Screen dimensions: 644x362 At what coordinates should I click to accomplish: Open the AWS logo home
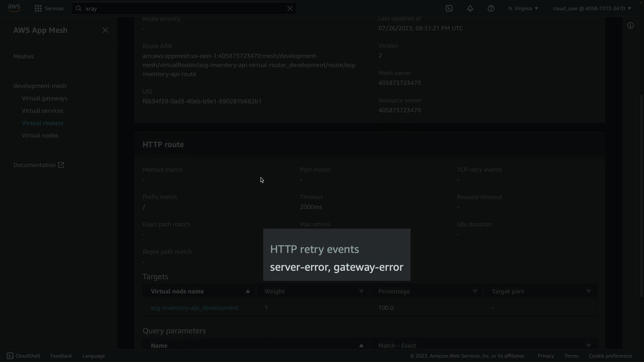pyautogui.click(x=14, y=8)
